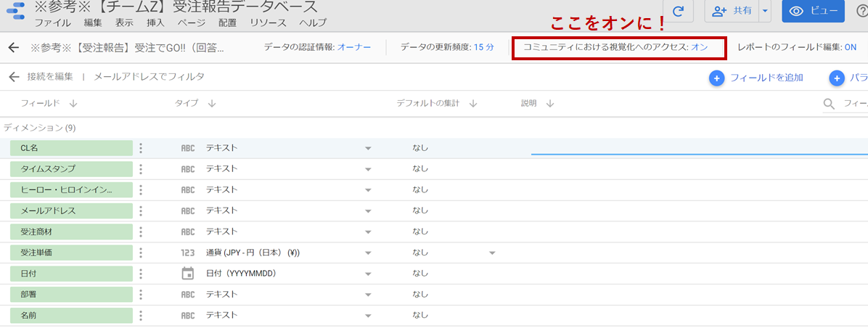Select the 部署 field chip
This screenshot has width=868, height=331.
pyautogui.click(x=71, y=295)
